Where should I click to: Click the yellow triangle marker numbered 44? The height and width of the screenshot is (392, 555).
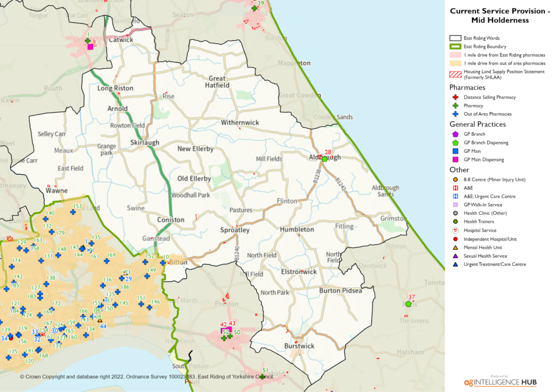click(100, 321)
